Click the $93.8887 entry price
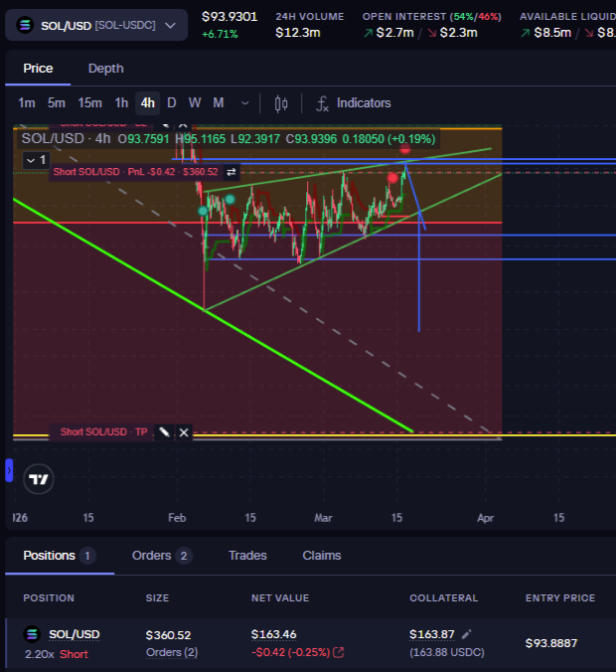This screenshot has height=672, width=616. pyautogui.click(x=551, y=643)
